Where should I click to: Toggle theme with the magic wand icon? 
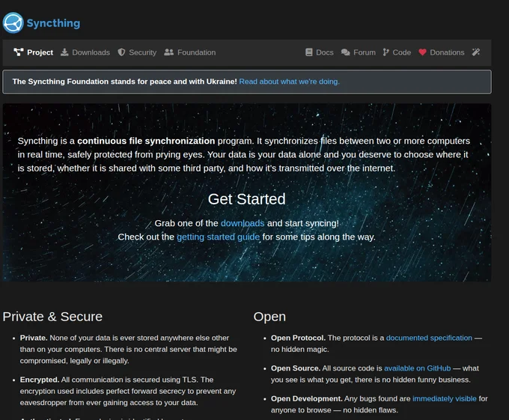pos(476,52)
